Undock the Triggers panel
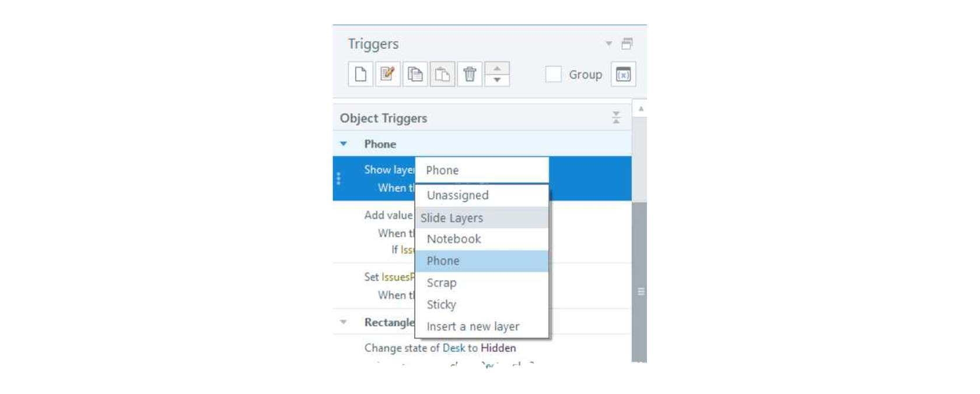This screenshot has height=394, width=980. (x=627, y=44)
